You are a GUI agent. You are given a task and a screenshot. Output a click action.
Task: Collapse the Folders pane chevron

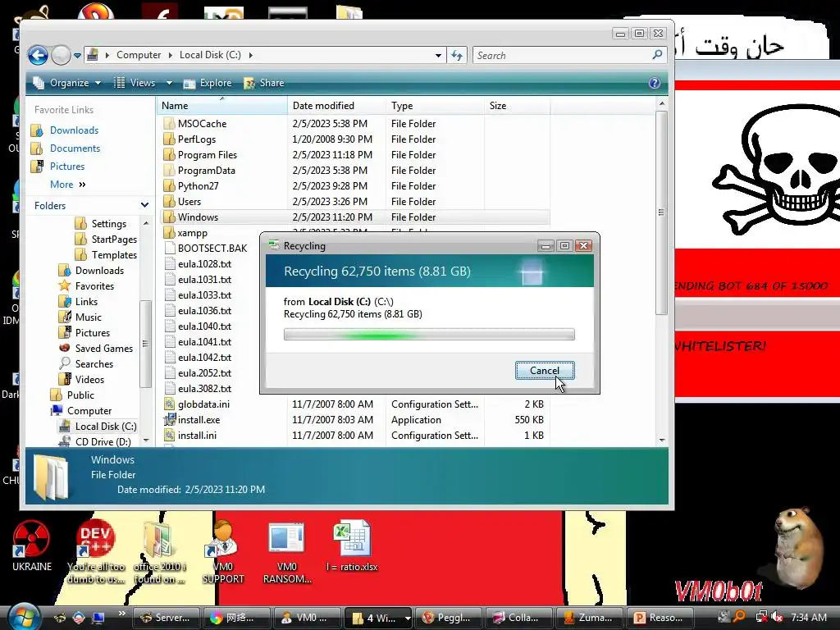click(x=144, y=205)
